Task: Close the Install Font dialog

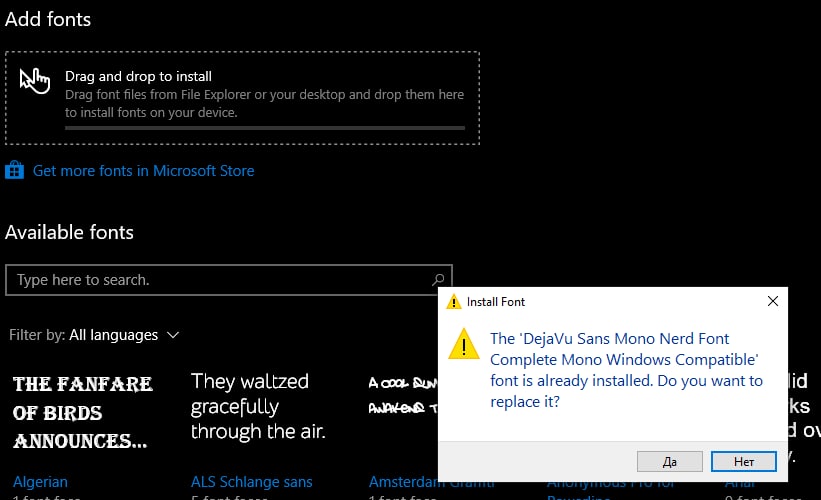Action: 772,301
